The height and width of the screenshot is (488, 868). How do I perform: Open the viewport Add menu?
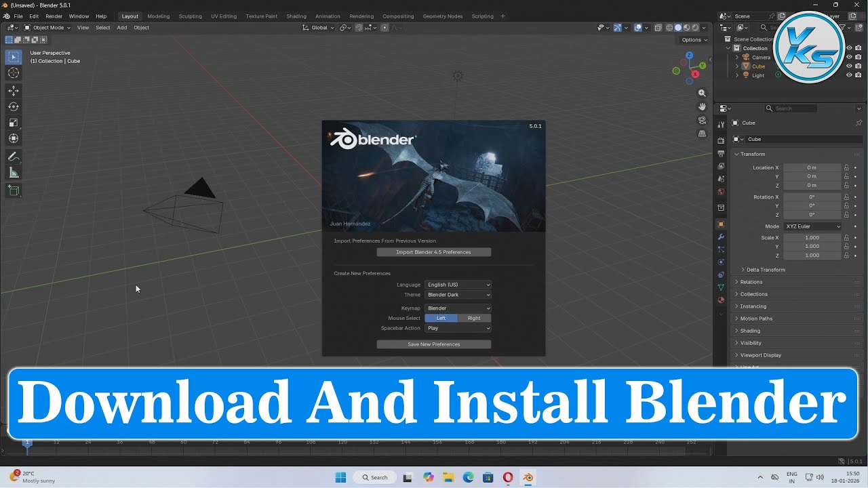pos(122,28)
